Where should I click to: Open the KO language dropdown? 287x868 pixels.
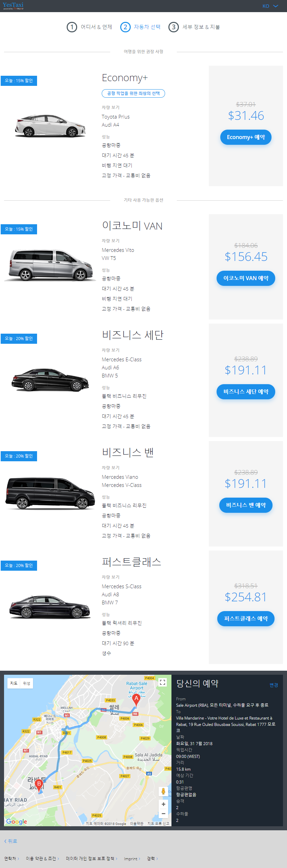pyautogui.click(x=270, y=6)
